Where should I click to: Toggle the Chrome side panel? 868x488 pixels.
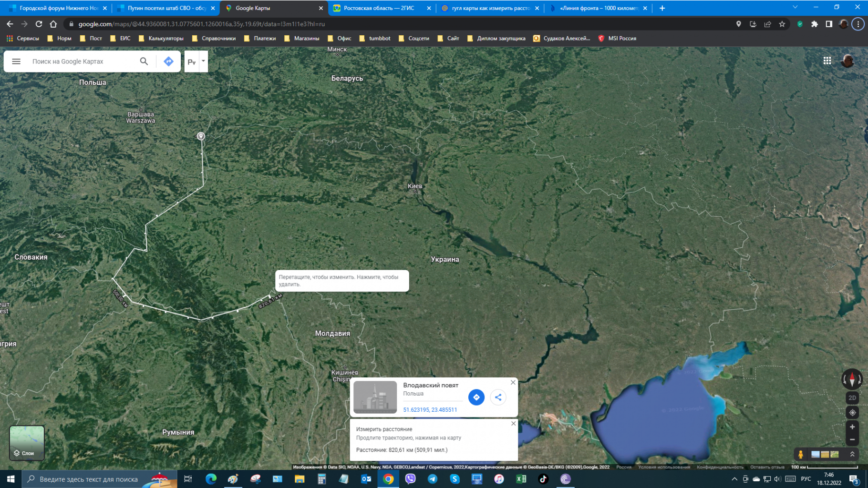(829, 24)
